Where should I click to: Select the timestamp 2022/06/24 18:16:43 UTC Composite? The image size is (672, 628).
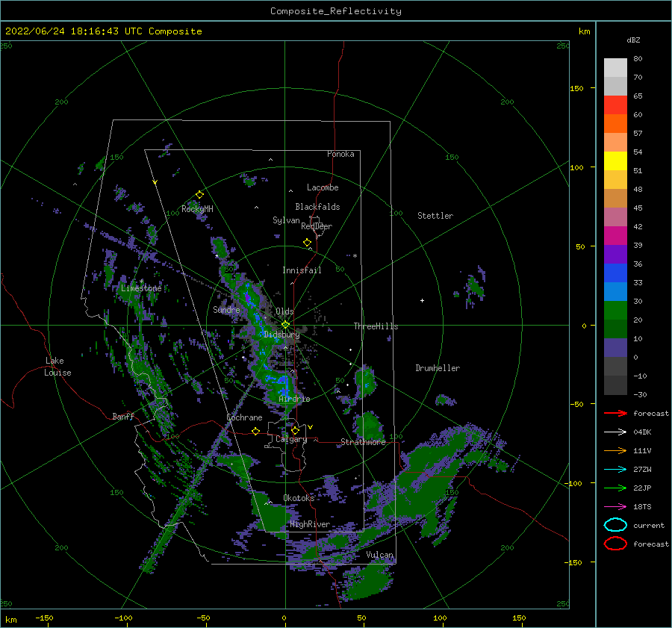pyautogui.click(x=103, y=31)
